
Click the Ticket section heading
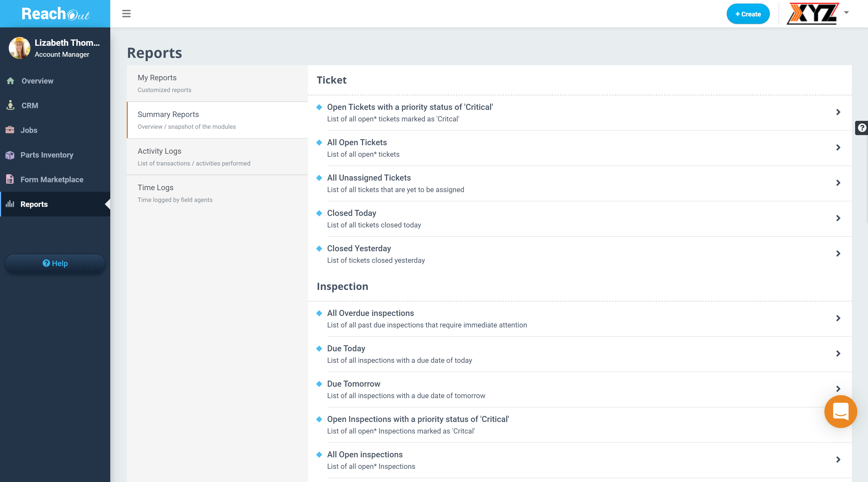click(x=332, y=80)
